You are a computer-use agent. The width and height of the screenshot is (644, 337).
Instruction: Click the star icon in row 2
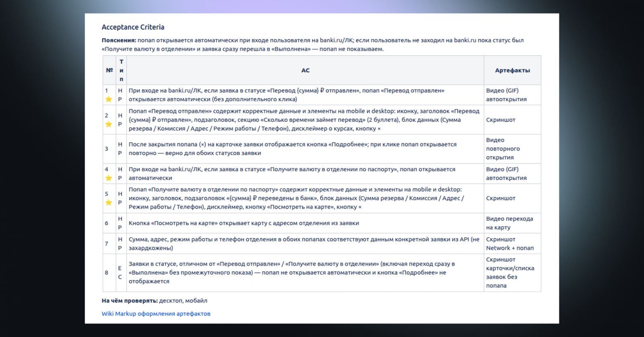(x=109, y=124)
